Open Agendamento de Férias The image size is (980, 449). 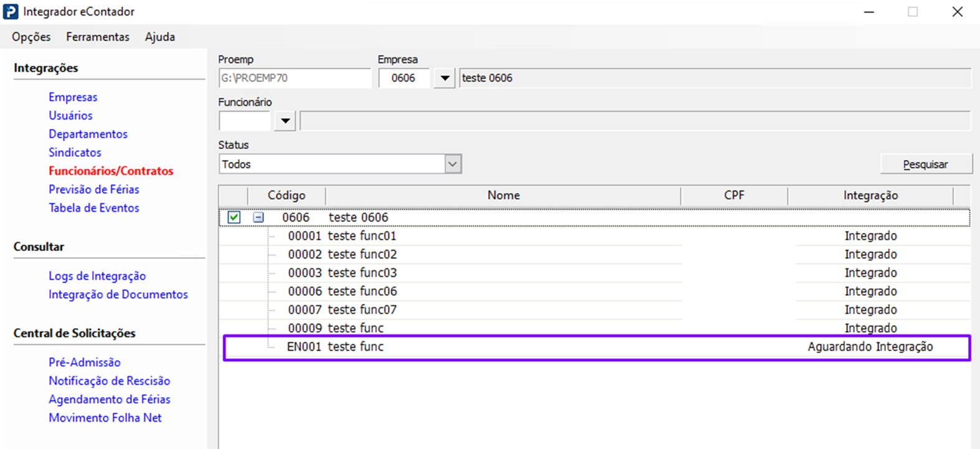coord(110,399)
